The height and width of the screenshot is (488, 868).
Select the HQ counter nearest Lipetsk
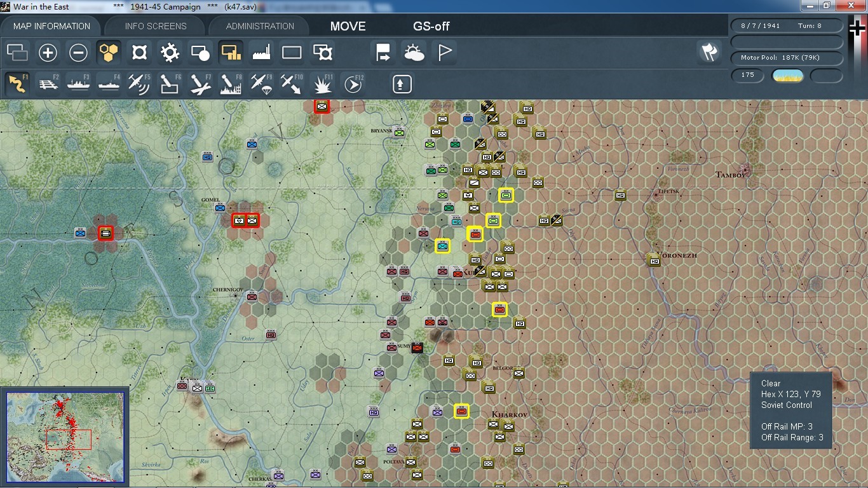point(620,195)
